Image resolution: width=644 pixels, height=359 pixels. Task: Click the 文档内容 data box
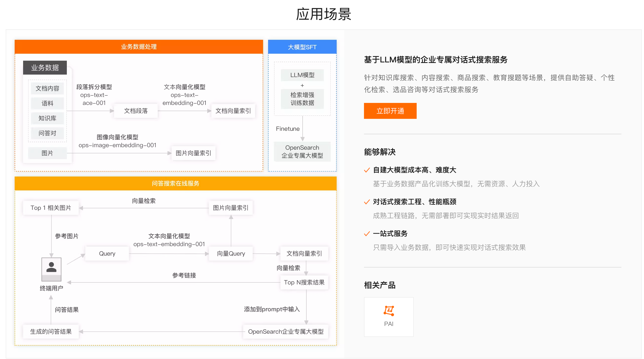tap(47, 88)
